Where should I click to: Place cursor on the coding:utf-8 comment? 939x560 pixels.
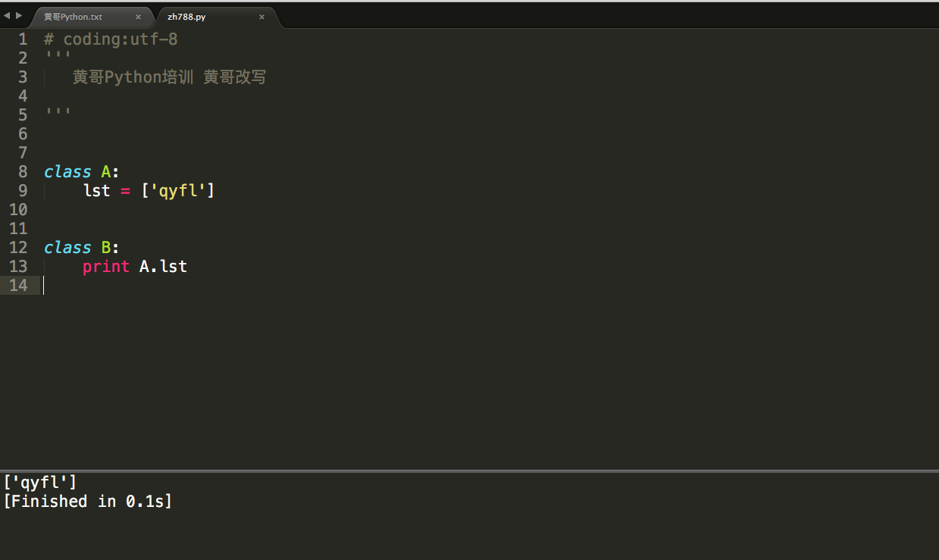110,39
